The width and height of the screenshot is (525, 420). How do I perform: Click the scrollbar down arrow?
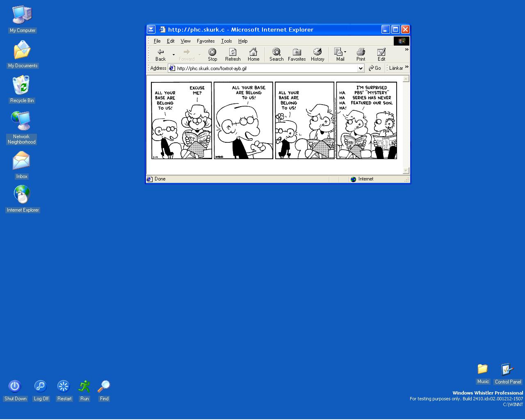click(406, 171)
